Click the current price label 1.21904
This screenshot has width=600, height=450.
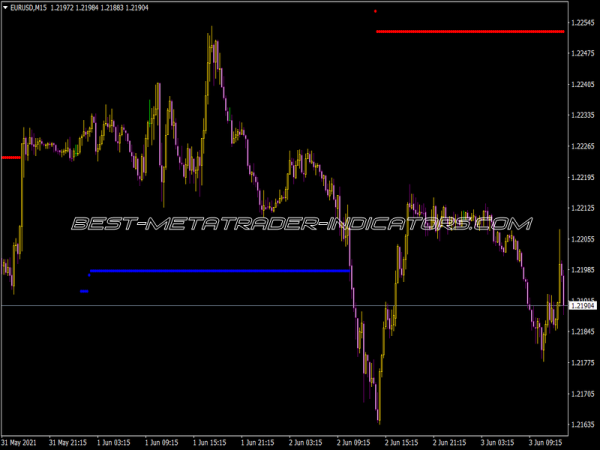[581, 305]
